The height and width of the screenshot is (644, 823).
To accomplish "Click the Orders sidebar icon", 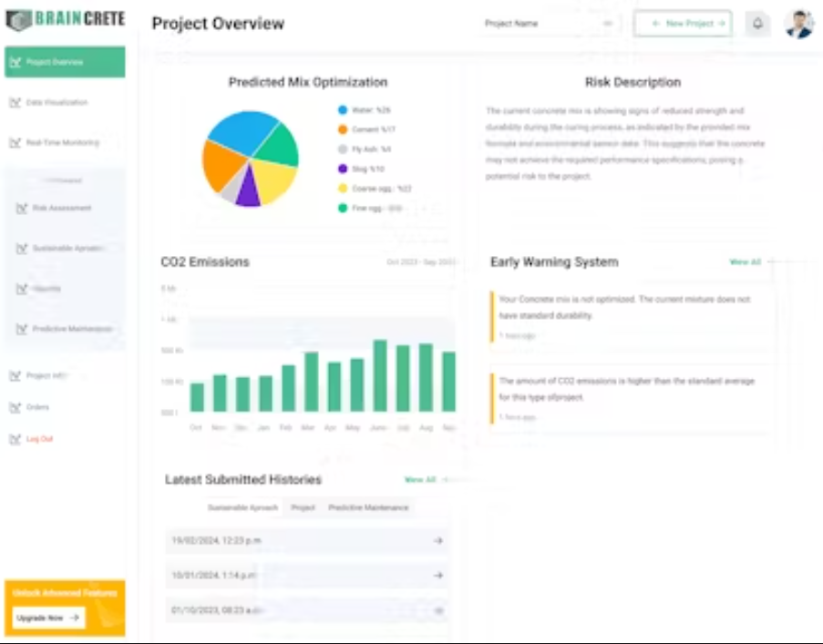I will point(15,407).
